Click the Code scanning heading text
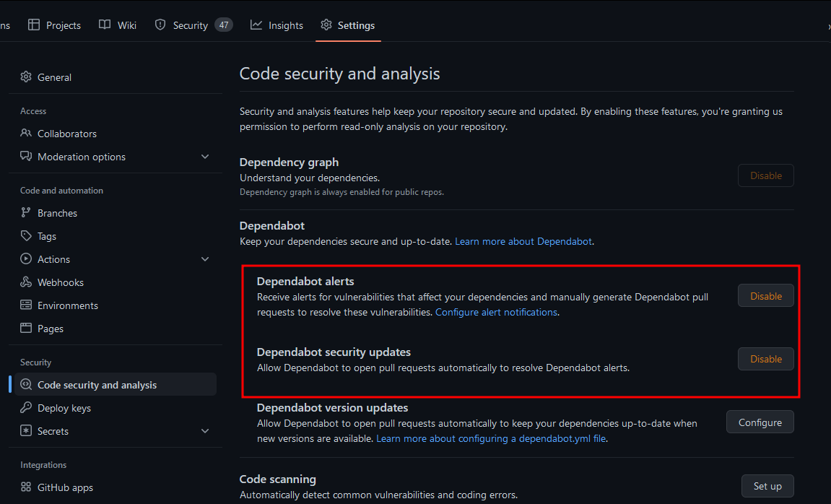This screenshot has height=504, width=831. point(278,479)
